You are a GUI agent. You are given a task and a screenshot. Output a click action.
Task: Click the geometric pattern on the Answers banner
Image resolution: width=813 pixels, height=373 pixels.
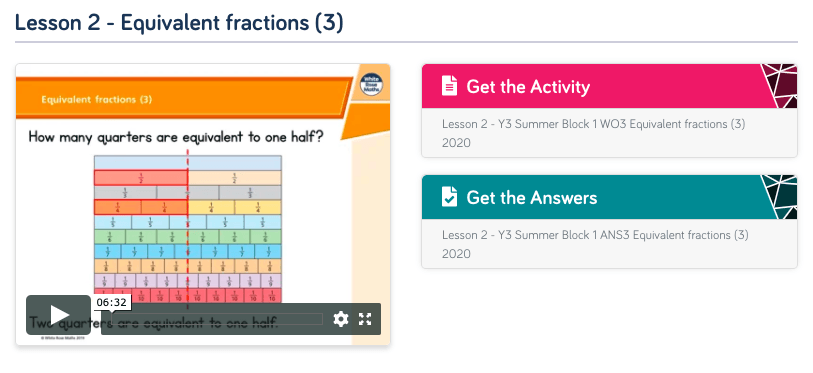pyautogui.click(x=780, y=197)
